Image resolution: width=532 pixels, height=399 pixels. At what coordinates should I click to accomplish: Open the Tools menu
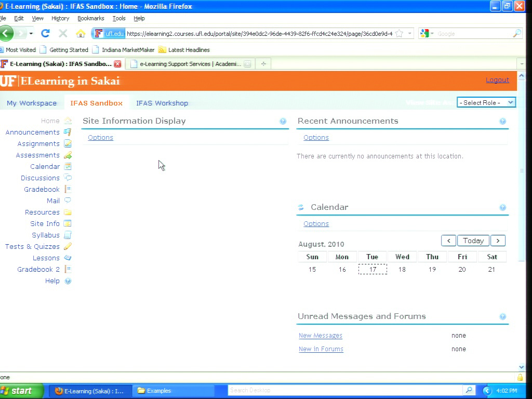(x=119, y=18)
